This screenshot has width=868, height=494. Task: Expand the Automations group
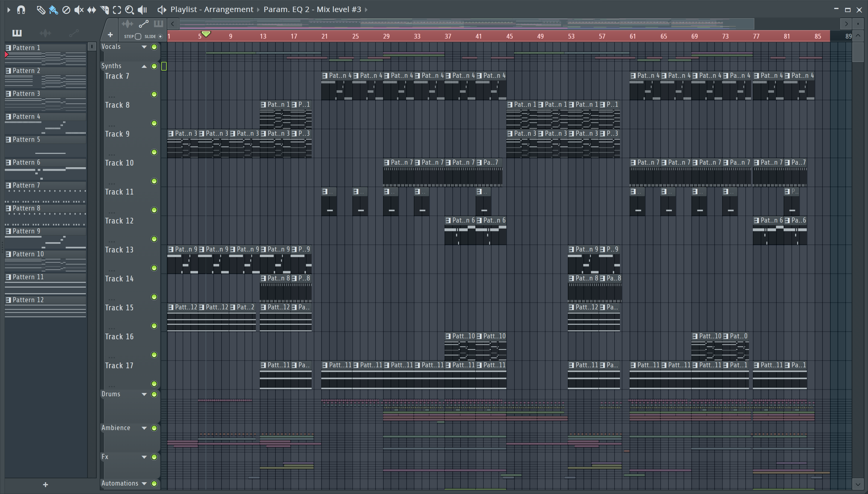[144, 483]
